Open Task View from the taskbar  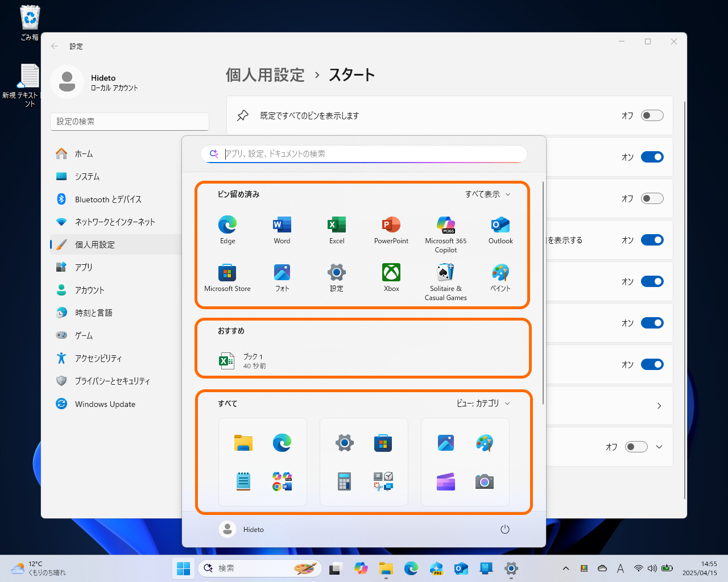pyautogui.click(x=336, y=568)
